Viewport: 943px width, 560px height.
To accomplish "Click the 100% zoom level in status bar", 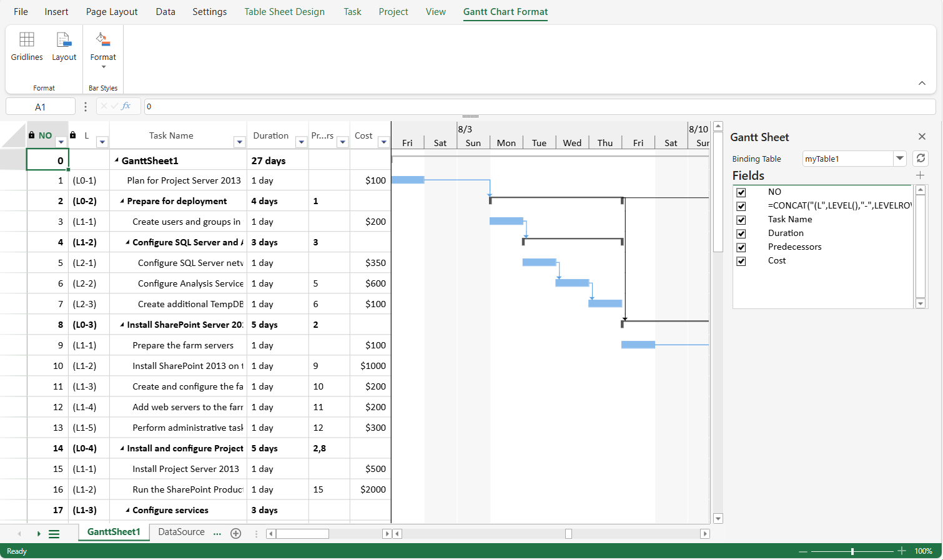I will [x=923, y=551].
